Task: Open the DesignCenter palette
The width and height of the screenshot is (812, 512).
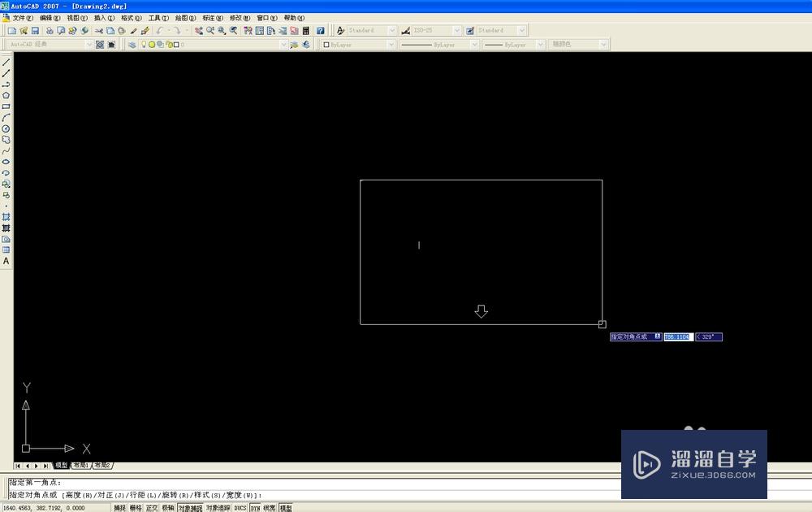Action: pos(259,30)
